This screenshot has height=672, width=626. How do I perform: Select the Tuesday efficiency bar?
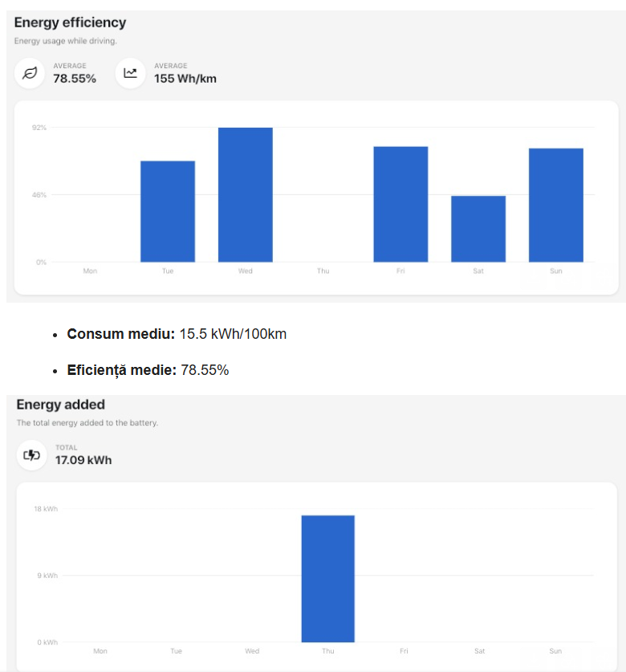[168, 211]
